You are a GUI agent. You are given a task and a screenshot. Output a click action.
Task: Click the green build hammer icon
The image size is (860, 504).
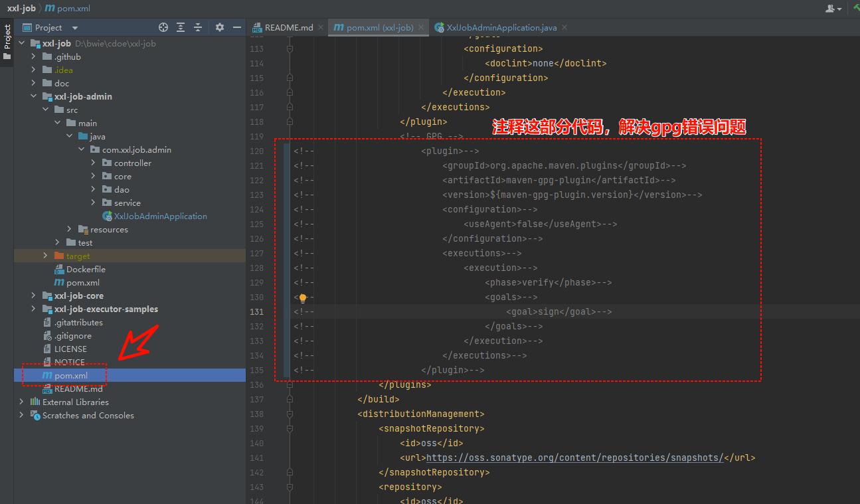[855, 8]
